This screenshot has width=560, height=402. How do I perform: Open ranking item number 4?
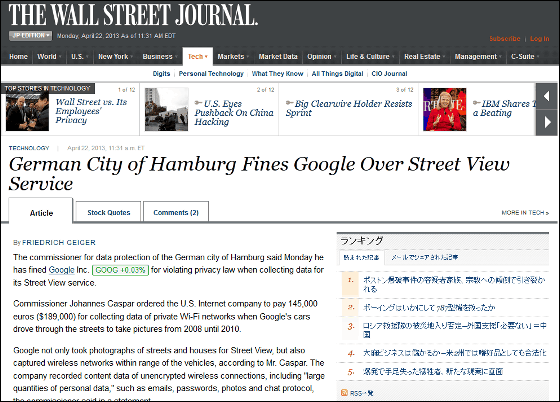454,353
